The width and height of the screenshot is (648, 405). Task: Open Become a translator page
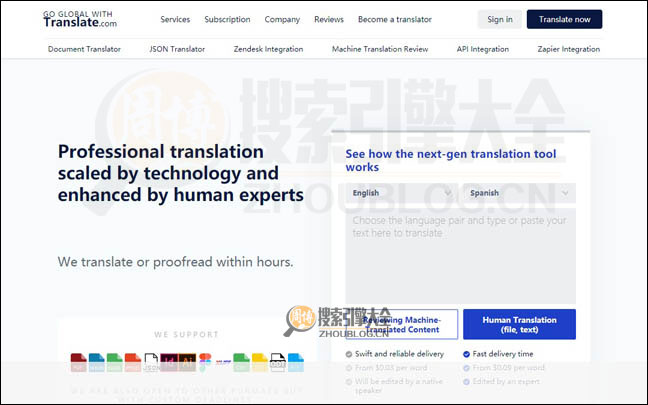pos(395,19)
